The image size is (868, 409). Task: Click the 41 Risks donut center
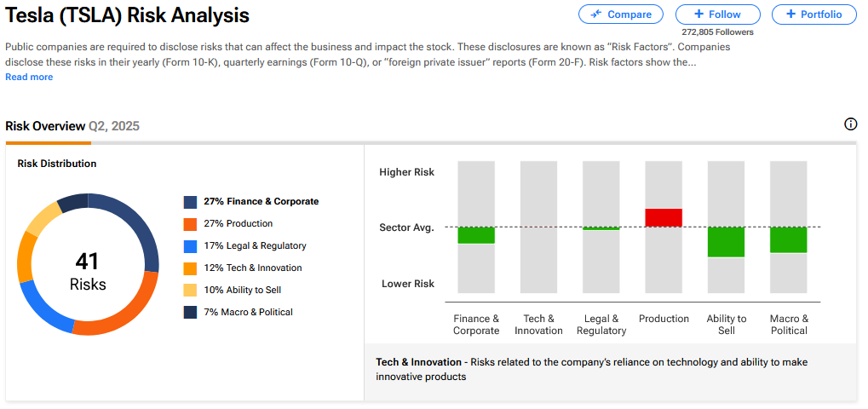pos(88,271)
